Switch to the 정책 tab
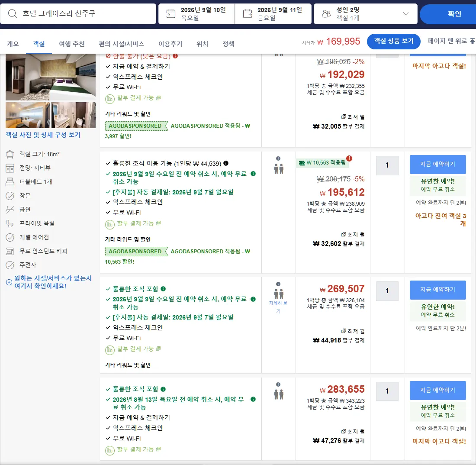The image size is (476, 465). (x=228, y=44)
